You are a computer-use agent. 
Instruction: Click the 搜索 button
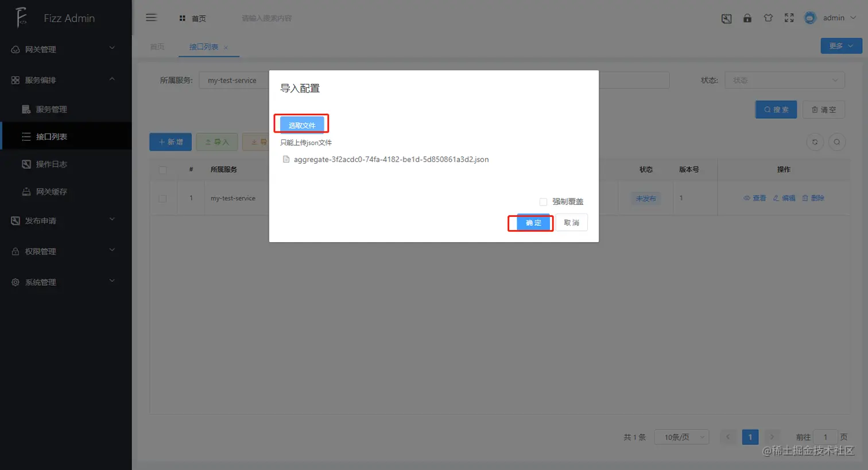(x=776, y=110)
